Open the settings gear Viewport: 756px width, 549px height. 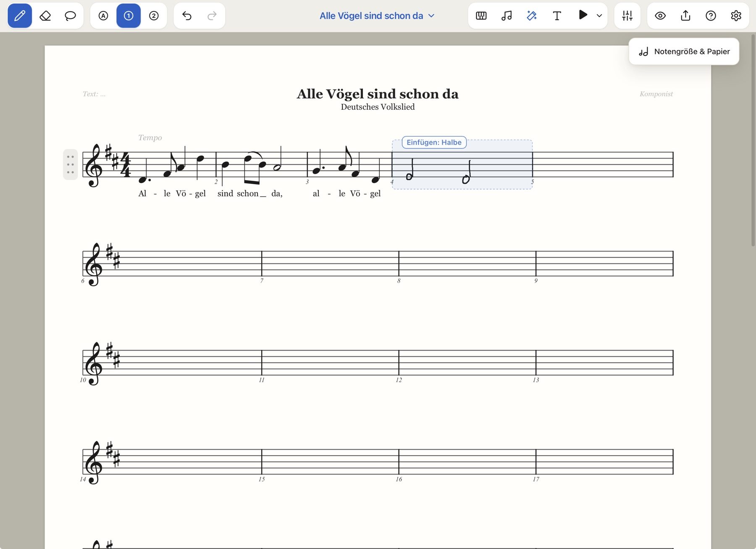pyautogui.click(x=736, y=16)
